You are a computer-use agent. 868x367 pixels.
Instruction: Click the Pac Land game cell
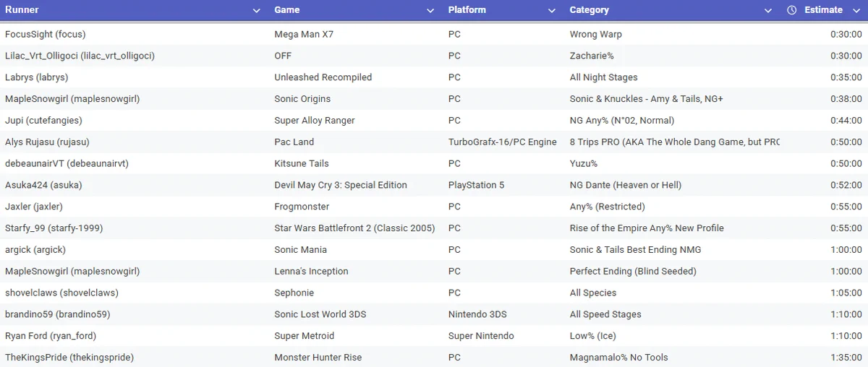coord(295,142)
